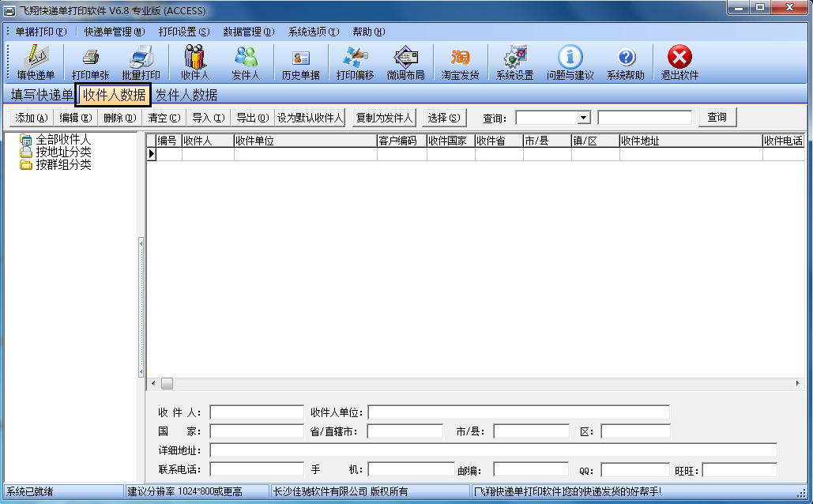Click the horizontal scrollbar thumb under the grid
813x504 pixels.
tap(167, 383)
